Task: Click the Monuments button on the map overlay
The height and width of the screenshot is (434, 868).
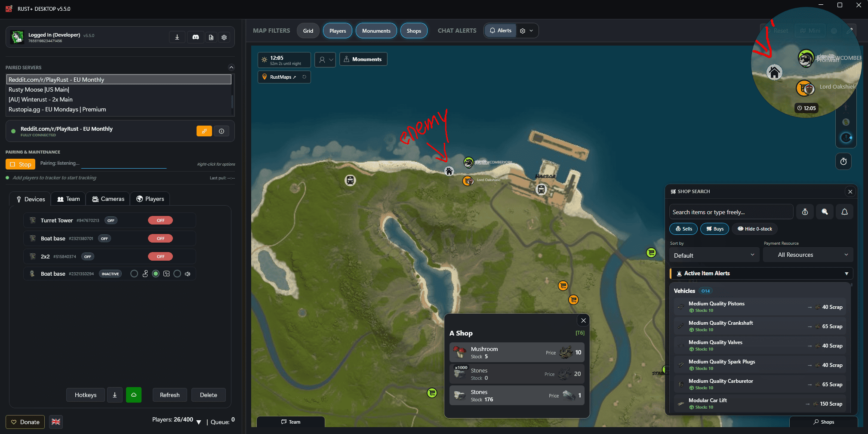Action: [x=363, y=59]
